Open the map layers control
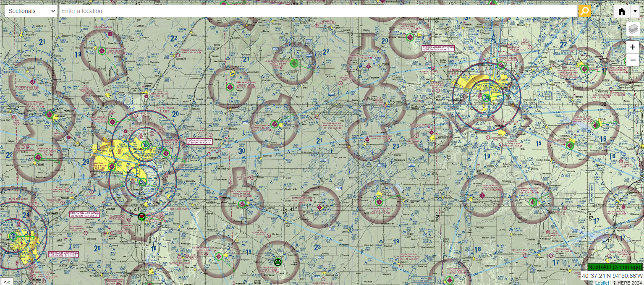This screenshot has height=285, width=644. click(x=633, y=29)
